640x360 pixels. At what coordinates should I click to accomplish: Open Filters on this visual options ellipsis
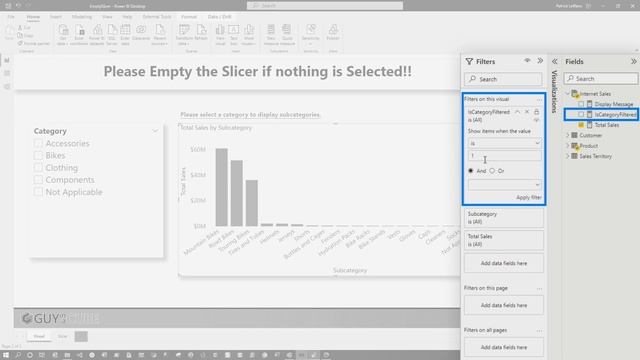coord(540,100)
